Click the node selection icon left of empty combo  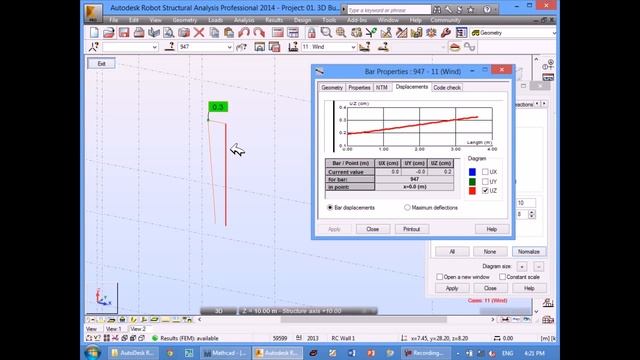[93, 47]
